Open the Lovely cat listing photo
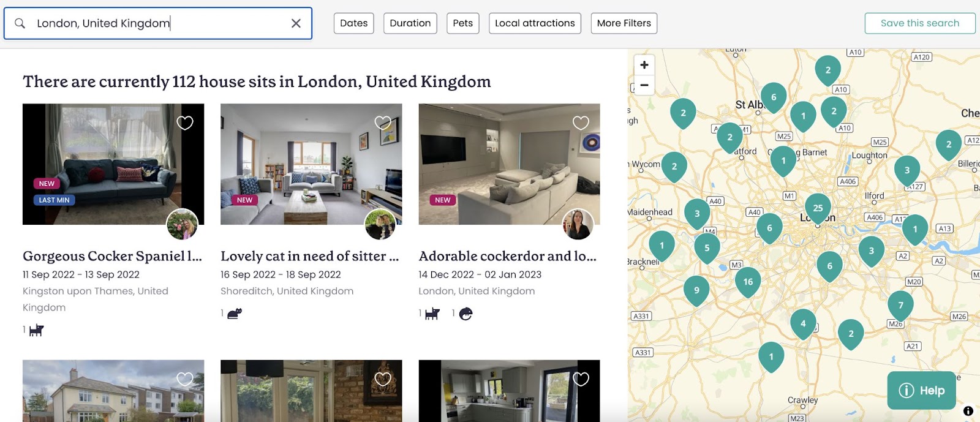 coord(311,164)
